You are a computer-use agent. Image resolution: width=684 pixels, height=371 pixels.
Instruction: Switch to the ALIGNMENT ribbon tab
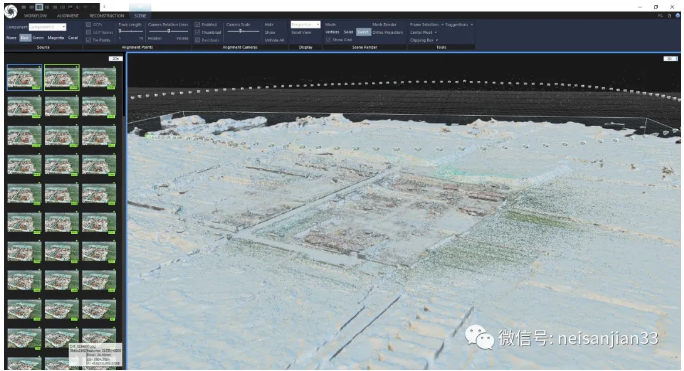click(68, 16)
